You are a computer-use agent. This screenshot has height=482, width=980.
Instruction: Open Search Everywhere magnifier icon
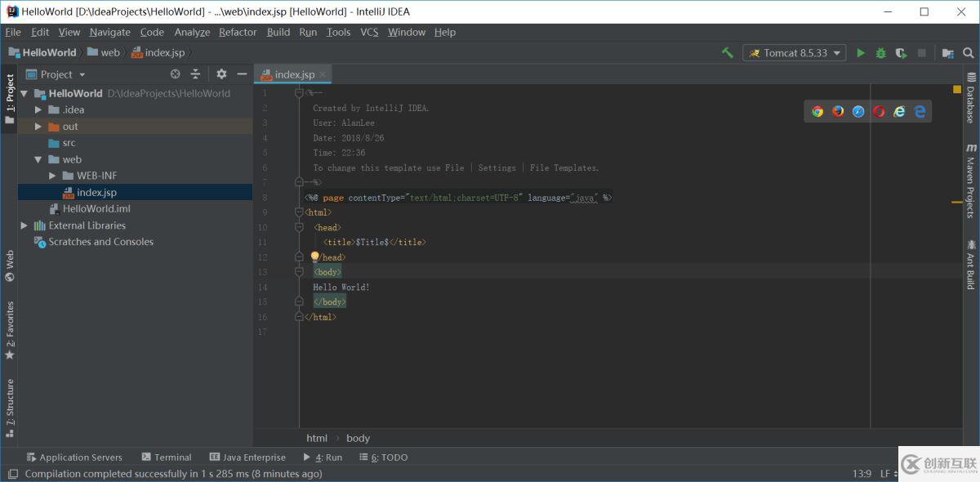[x=968, y=52]
